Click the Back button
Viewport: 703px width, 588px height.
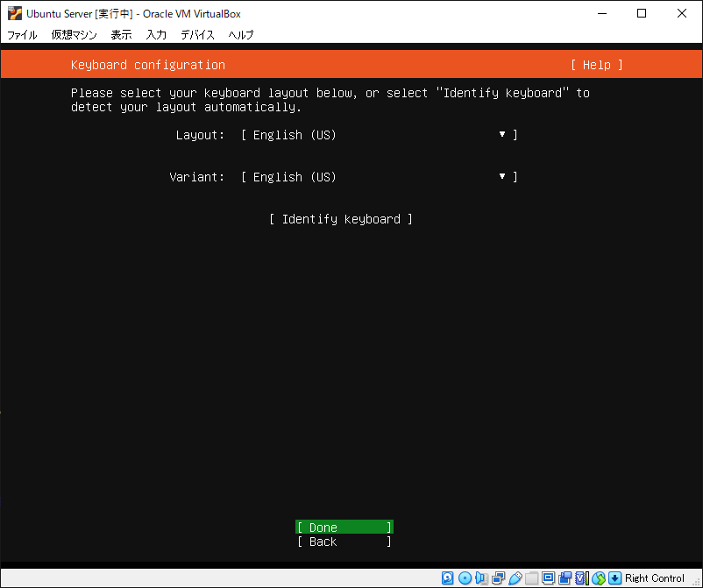coord(344,542)
